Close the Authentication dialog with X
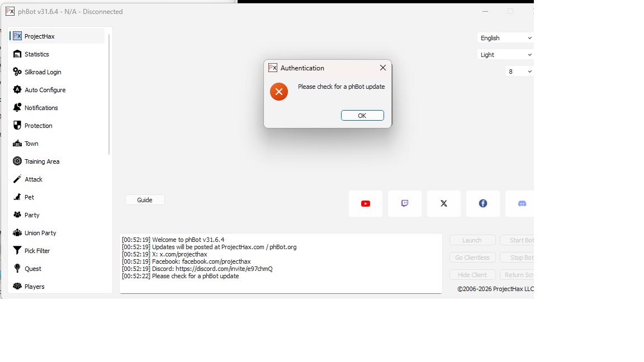644x362 pixels. pyautogui.click(x=383, y=68)
